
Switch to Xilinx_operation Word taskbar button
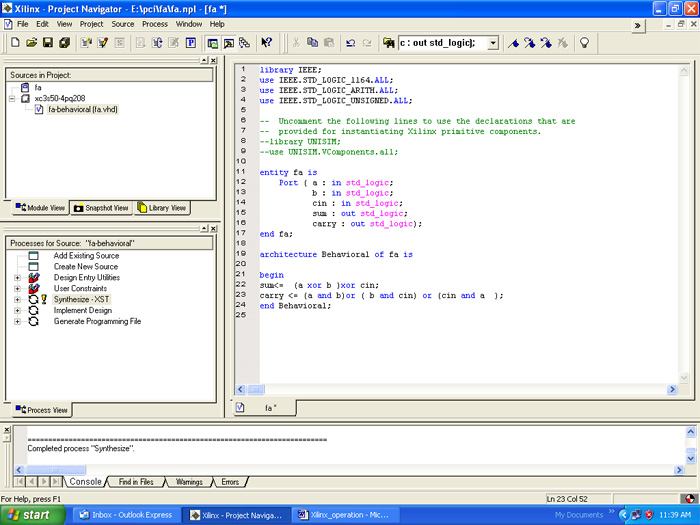pyautogui.click(x=345, y=515)
